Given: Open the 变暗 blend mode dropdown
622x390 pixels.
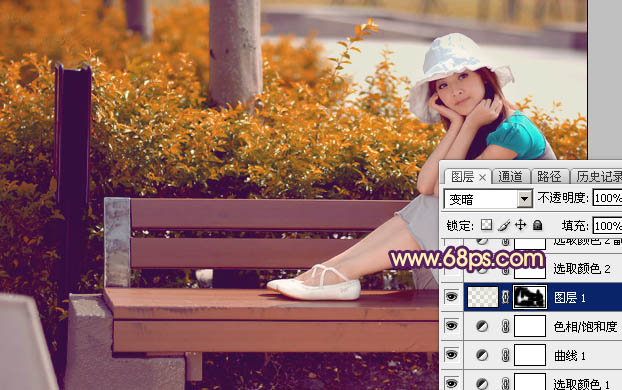Looking at the screenshot, I should tap(488, 199).
